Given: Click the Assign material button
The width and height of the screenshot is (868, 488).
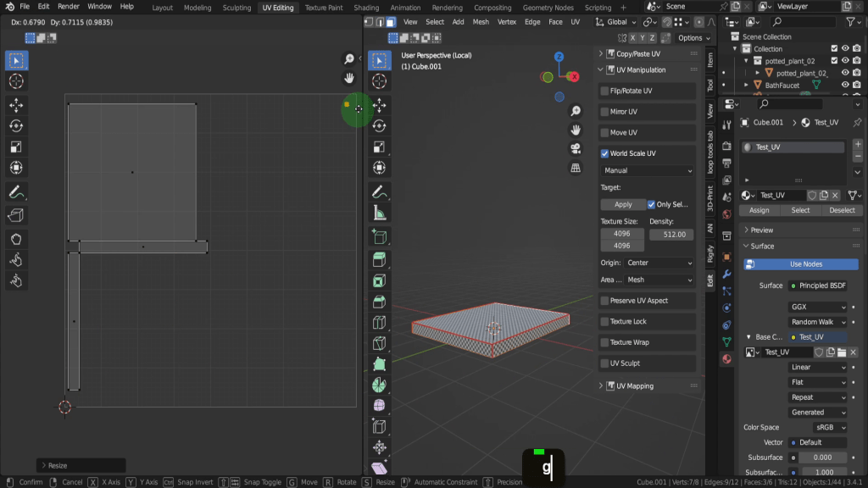Looking at the screenshot, I should pyautogui.click(x=759, y=210).
